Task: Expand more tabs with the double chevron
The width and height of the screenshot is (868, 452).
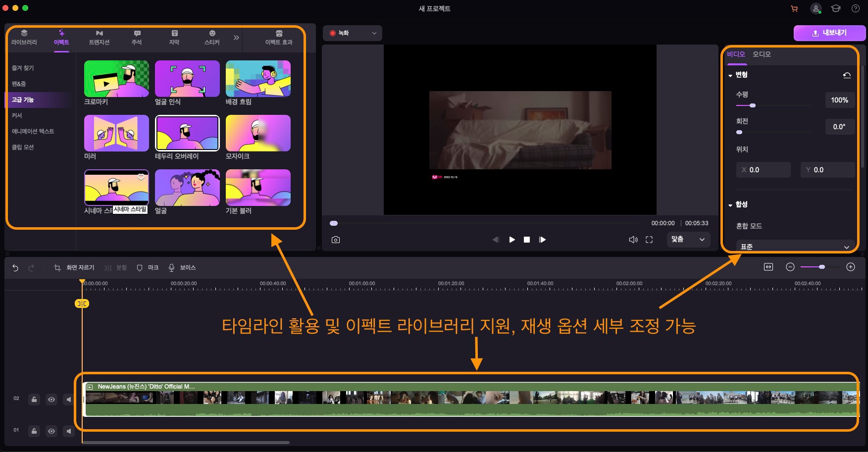Action: click(236, 38)
